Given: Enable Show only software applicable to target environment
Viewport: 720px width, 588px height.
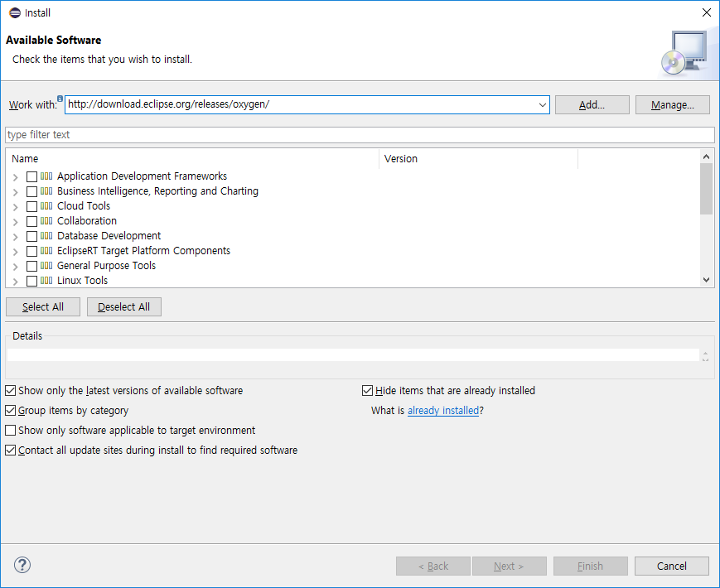Looking at the screenshot, I should [x=10, y=430].
